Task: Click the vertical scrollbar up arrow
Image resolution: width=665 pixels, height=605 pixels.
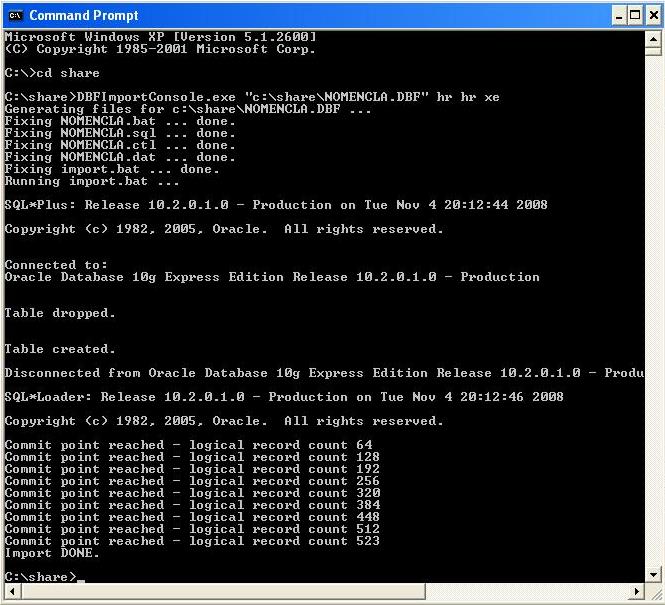Action: pyautogui.click(x=653, y=39)
